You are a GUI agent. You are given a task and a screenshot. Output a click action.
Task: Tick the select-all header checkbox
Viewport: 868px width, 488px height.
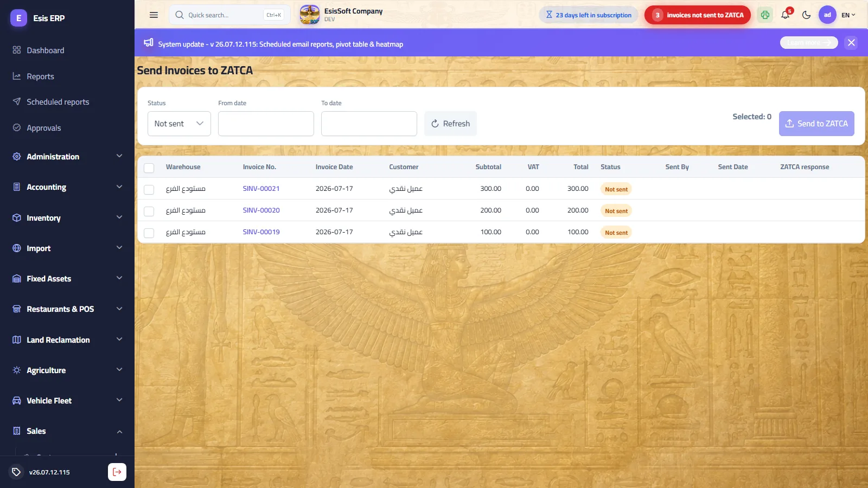149,168
